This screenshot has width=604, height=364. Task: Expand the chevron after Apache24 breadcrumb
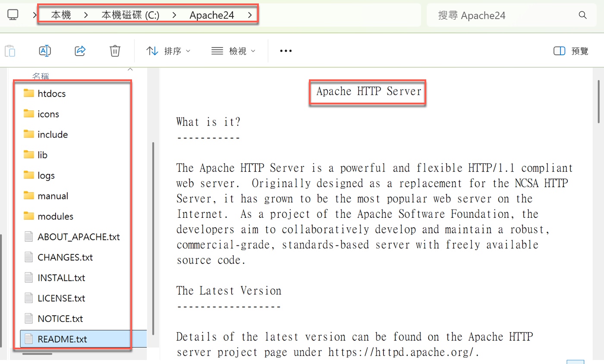250,15
